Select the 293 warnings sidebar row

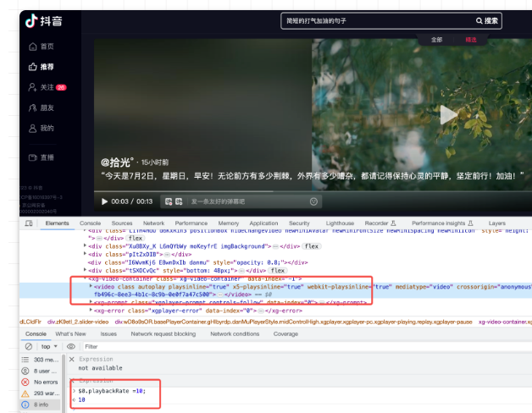coord(40,394)
